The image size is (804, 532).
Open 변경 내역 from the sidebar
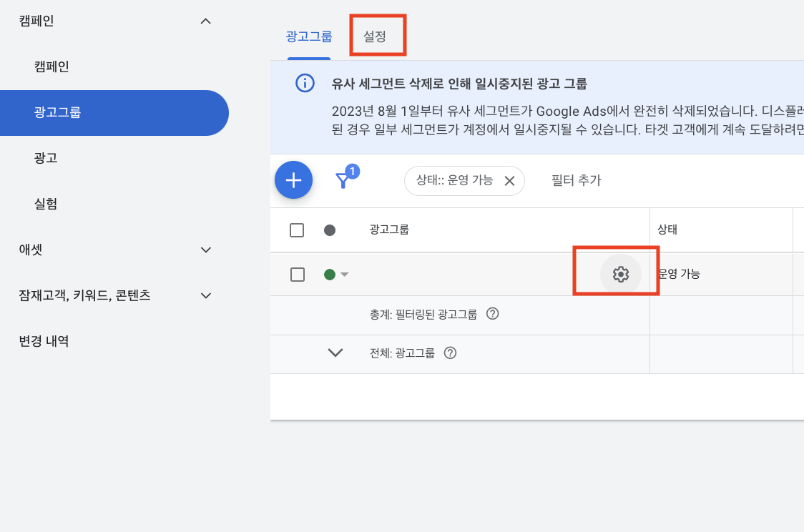[x=44, y=341]
